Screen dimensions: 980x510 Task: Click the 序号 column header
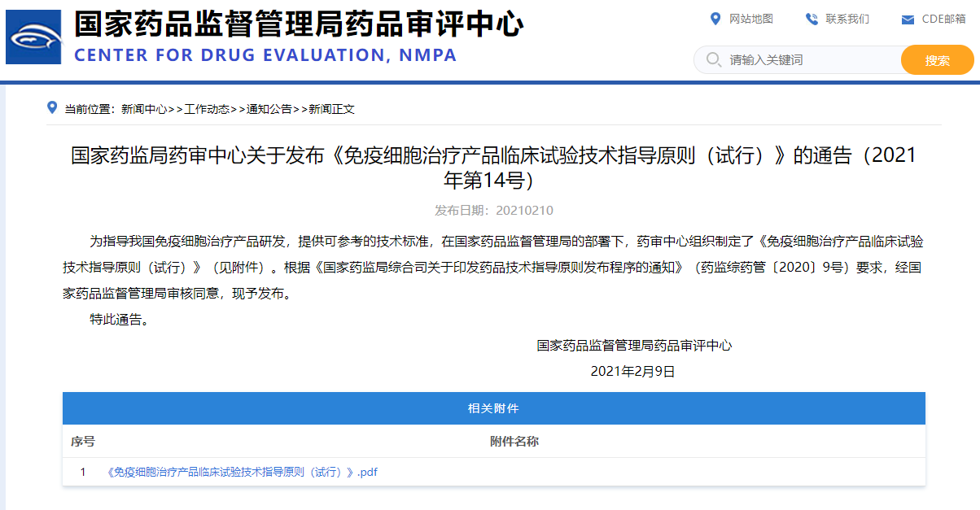click(82, 442)
